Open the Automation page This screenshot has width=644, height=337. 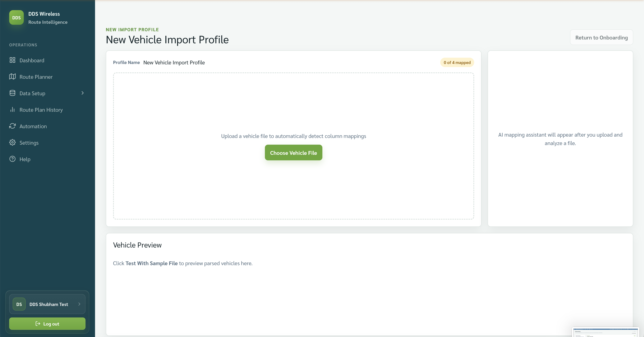47,126
